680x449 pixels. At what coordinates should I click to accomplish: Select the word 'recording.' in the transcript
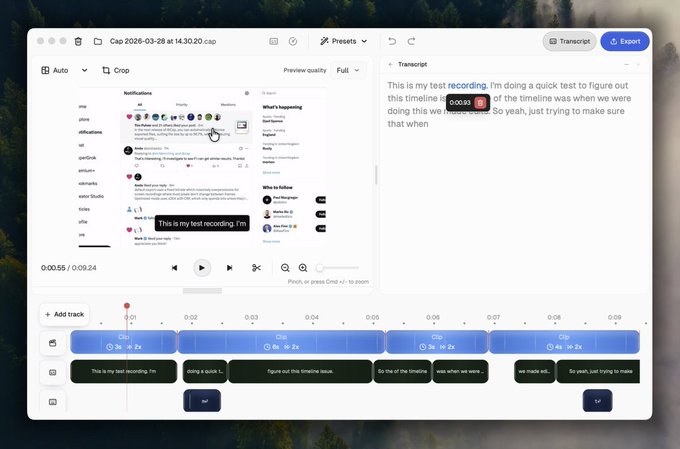(468, 85)
